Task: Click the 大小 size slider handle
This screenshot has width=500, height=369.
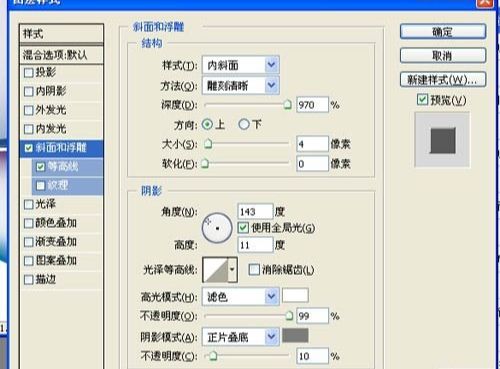Action: click(x=208, y=144)
